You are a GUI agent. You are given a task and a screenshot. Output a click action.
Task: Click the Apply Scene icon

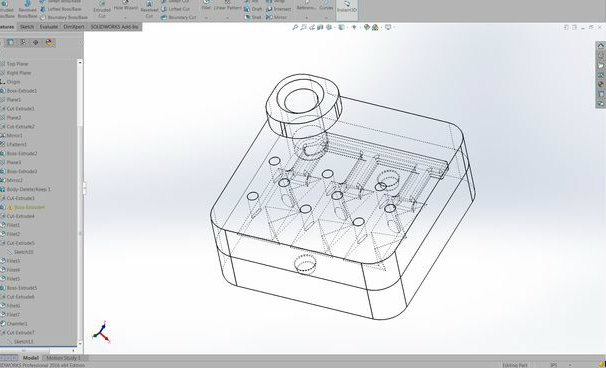pyautogui.click(x=376, y=27)
